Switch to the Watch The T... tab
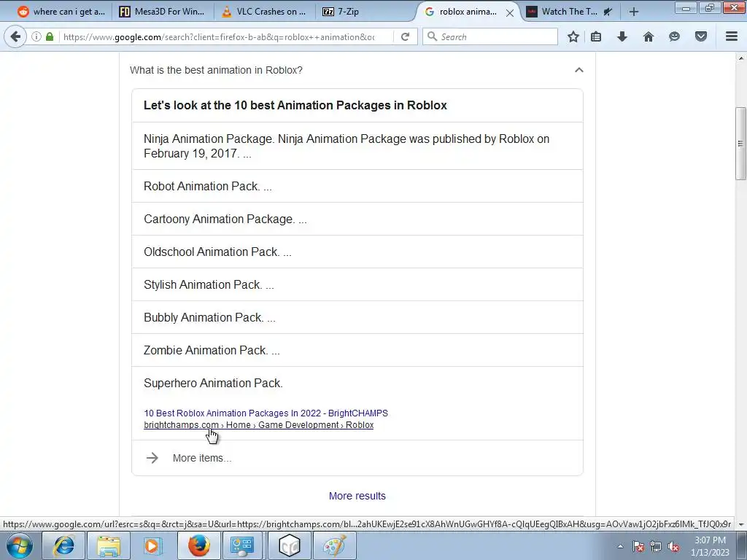Viewport: 747px width, 560px height. click(x=569, y=12)
